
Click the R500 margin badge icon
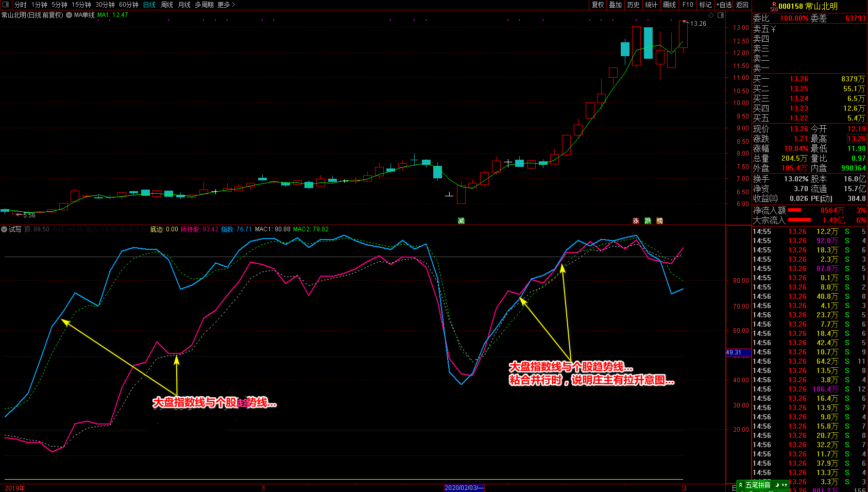pyautogui.click(x=774, y=6)
